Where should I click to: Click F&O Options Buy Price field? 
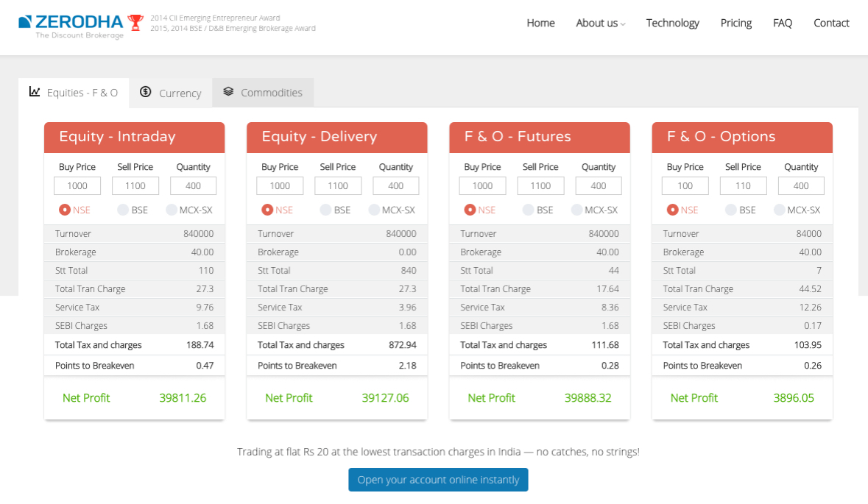click(685, 186)
